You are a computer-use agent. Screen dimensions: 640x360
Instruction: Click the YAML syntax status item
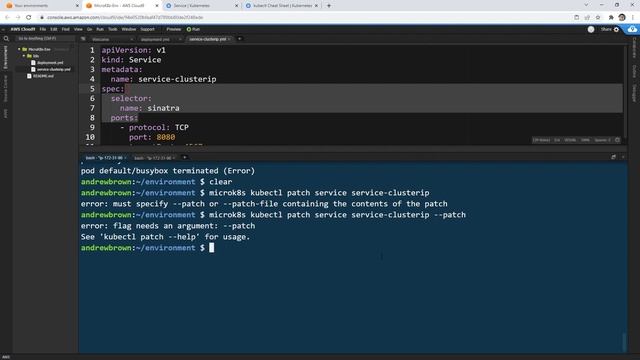(x=570, y=140)
